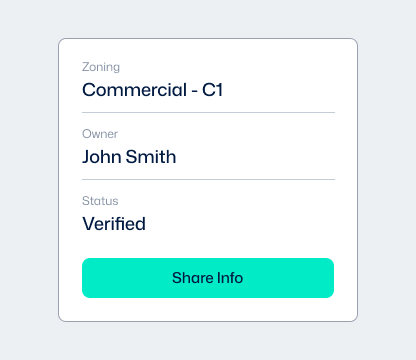The height and width of the screenshot is (360, 416).
Task: Select the Zoning field label
Action: click(101, 67)
